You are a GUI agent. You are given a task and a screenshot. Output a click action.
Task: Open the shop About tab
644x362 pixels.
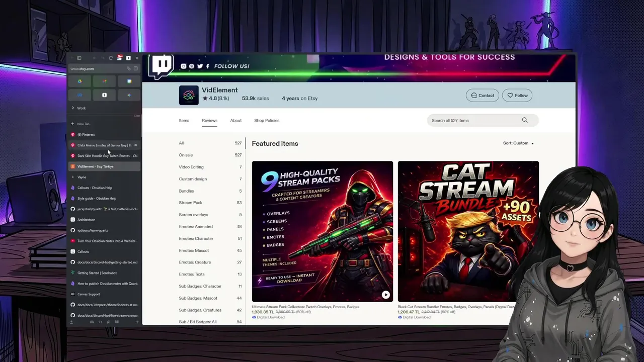(x=236, y=121)
